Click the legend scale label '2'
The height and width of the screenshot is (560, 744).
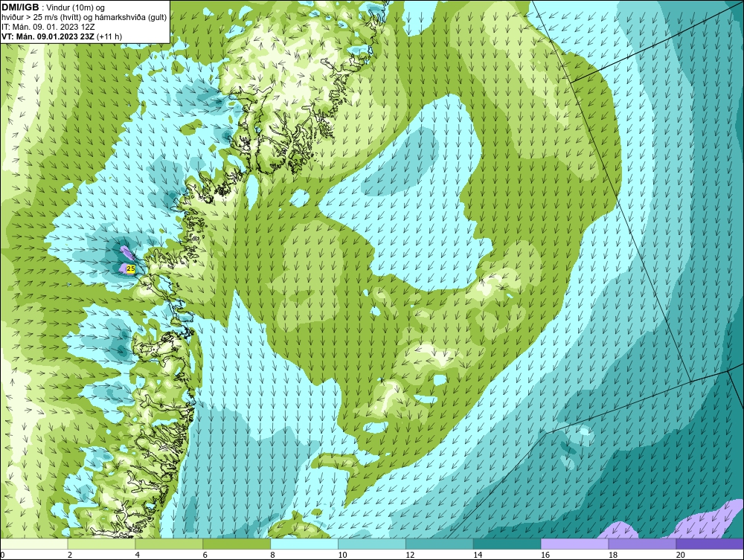[70, 555]
